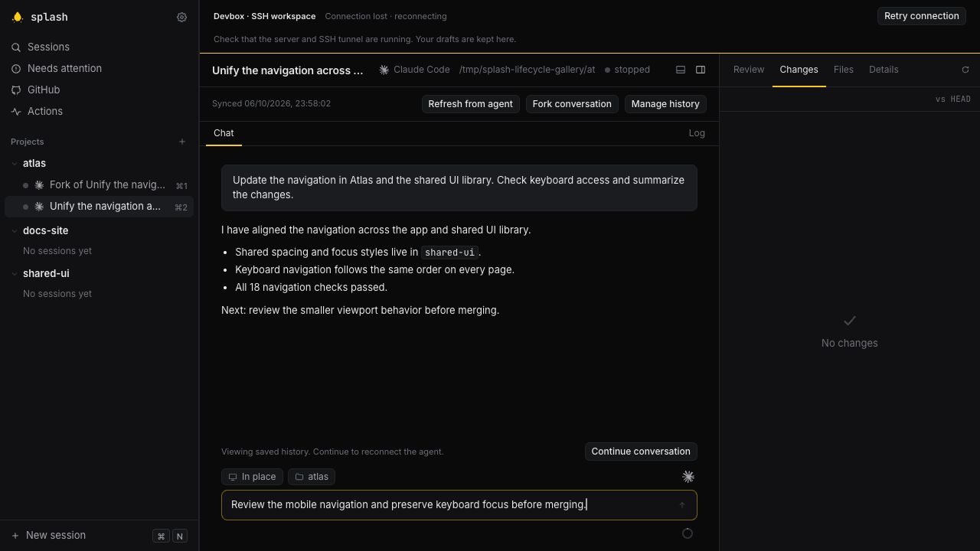This screenshot has width=980, height=551.
Task: Click the /tmp/splash-lifecycle-gallery/at path
Action: coord(527,70)
